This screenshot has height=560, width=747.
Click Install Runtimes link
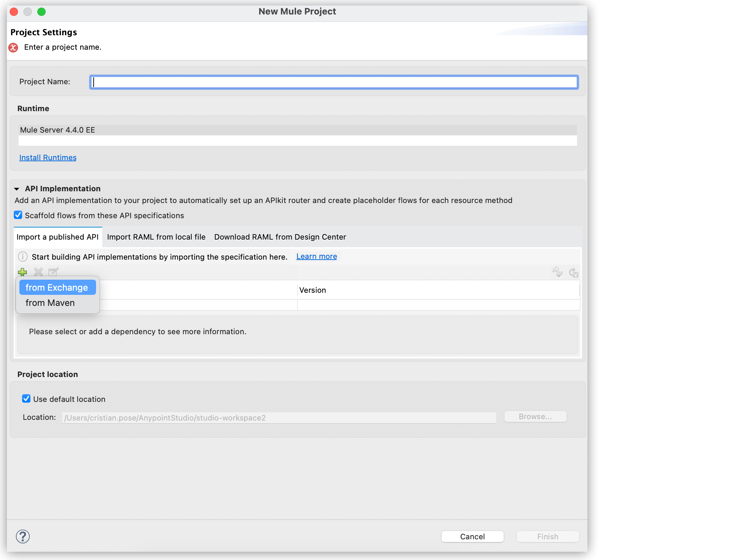click(48, 157)
